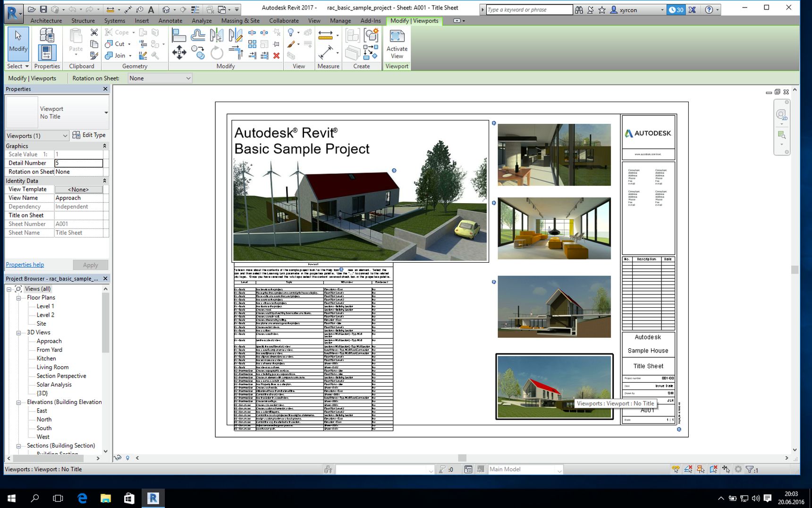Screen dimensions: 812x508
Task: Select the Living Room interior viewport thumbnail
Action: coord(554,228)
